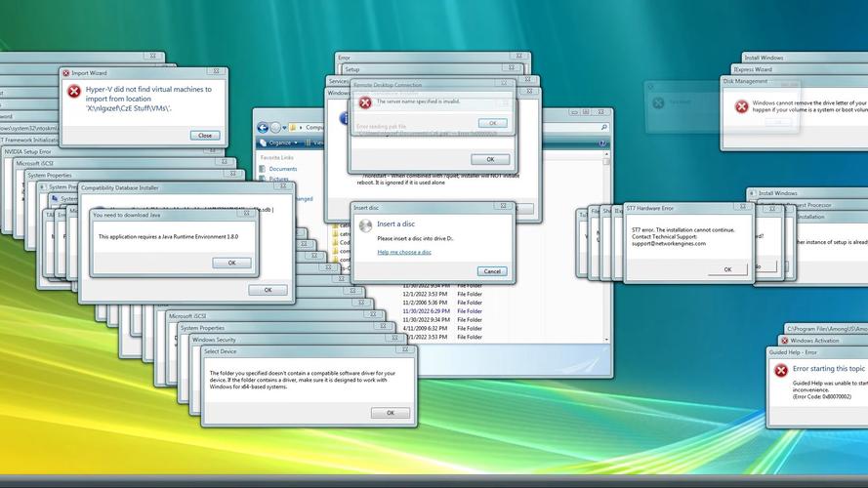
Task: Click the Import Wizard title bar icon
Action: coord(65,73)
